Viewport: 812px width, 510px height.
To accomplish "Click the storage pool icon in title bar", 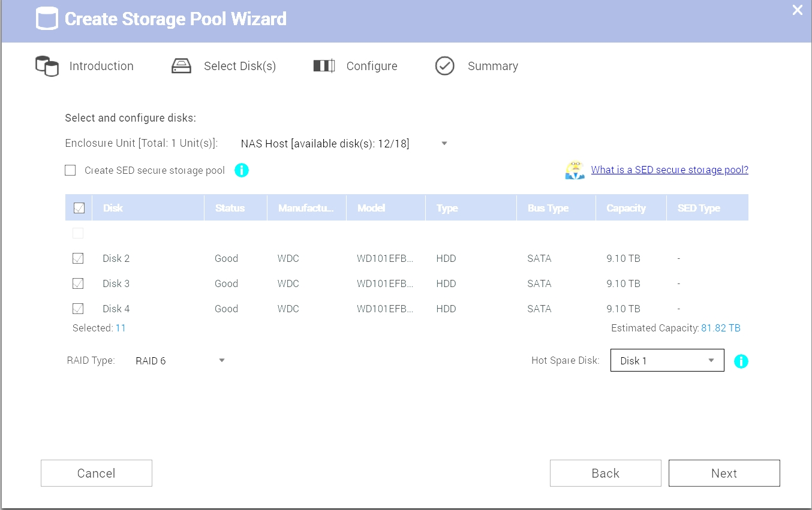I will [46, 19].
